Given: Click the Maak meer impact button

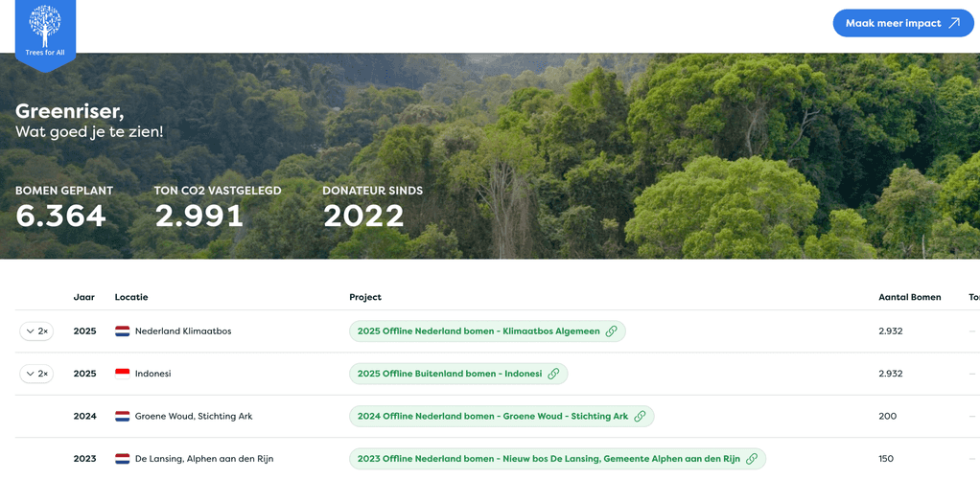Looking at the screenshot, I should (902, 23).
